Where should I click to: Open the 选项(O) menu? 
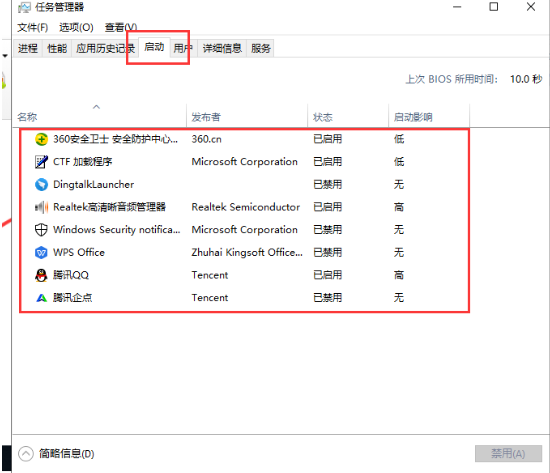76,27
